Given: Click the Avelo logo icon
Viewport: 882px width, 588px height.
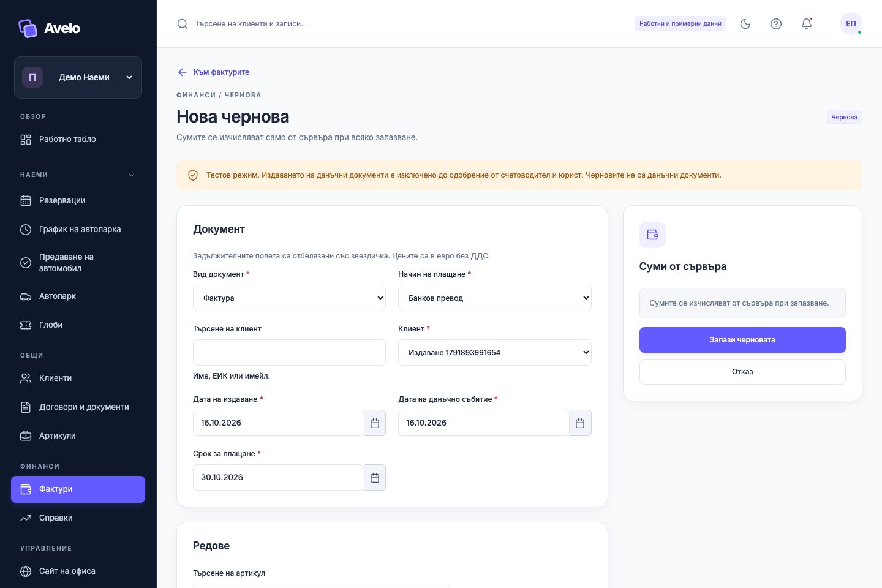Looking at the screenshot, I should (28, 28).
